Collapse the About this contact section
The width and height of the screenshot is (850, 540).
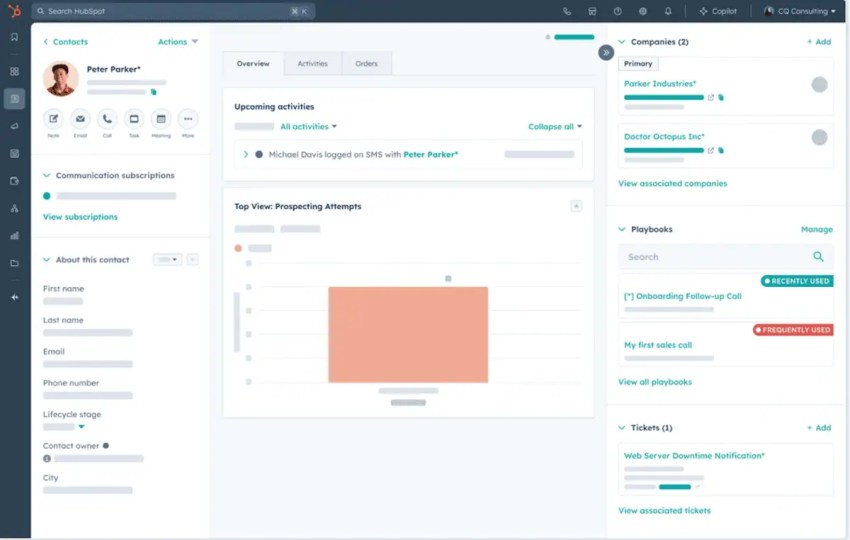tap(47, 260)
